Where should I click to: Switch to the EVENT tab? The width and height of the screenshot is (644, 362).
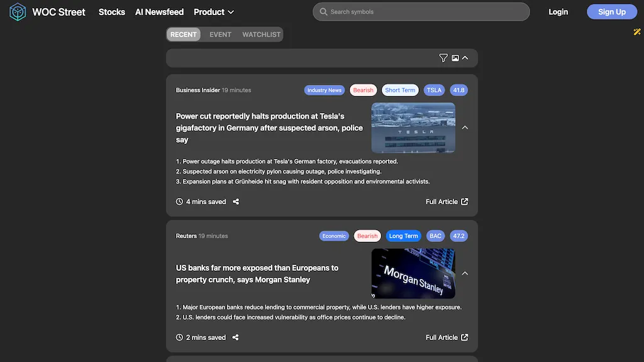coord(220,35)
